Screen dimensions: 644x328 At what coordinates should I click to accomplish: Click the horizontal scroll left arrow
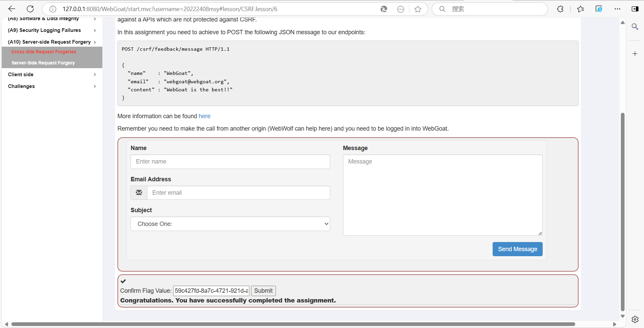coord(6,324)
